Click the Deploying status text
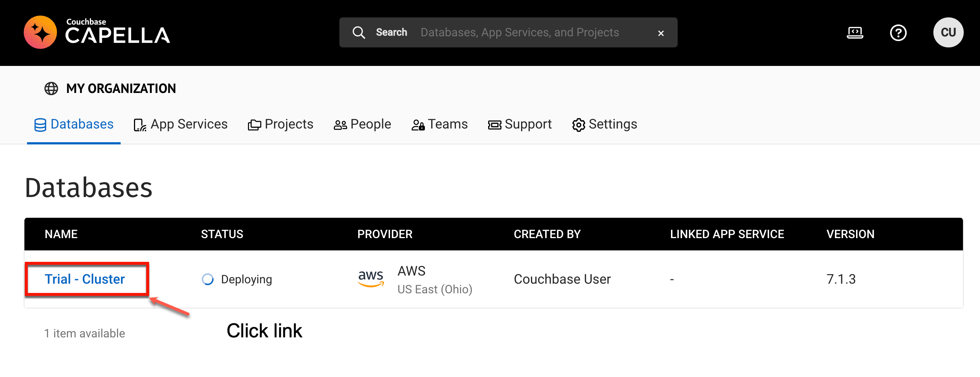Screen dimensions: 980x377 click(x=246, y=279)
